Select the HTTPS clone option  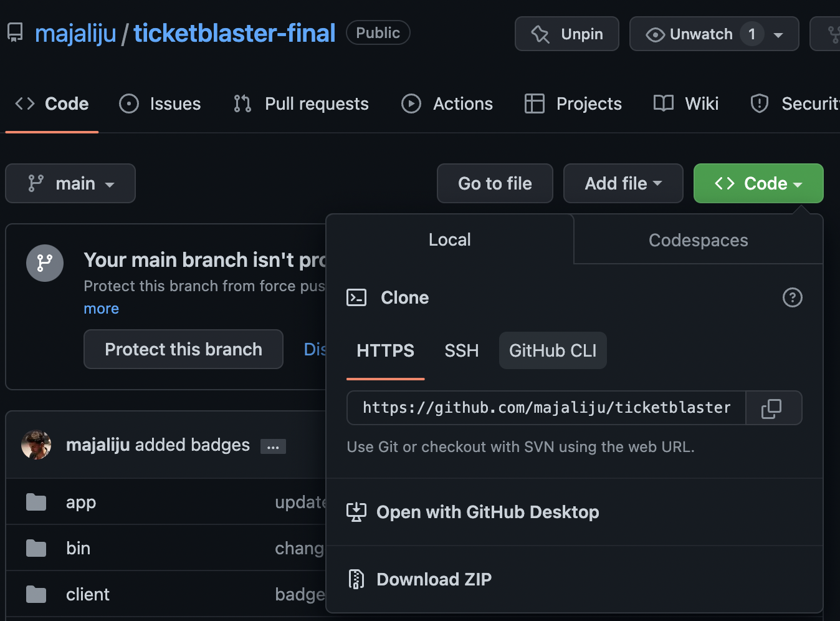coord(385,350)
